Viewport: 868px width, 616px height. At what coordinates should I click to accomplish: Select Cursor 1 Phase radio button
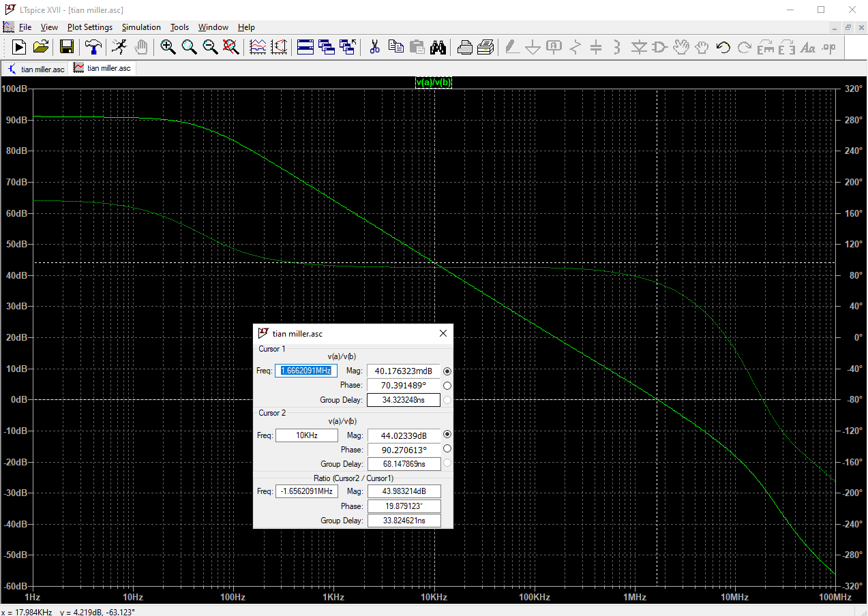pyautogui.click(x=447, y=386)
